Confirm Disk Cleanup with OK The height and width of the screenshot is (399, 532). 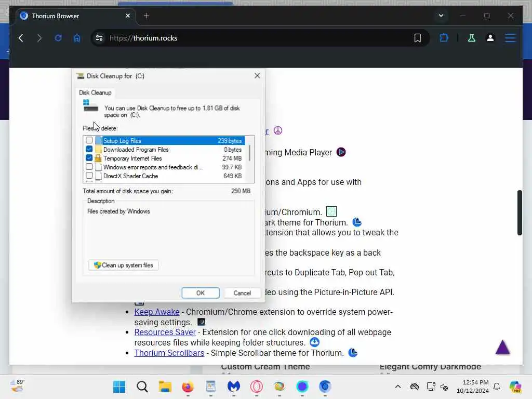point(201,293)
